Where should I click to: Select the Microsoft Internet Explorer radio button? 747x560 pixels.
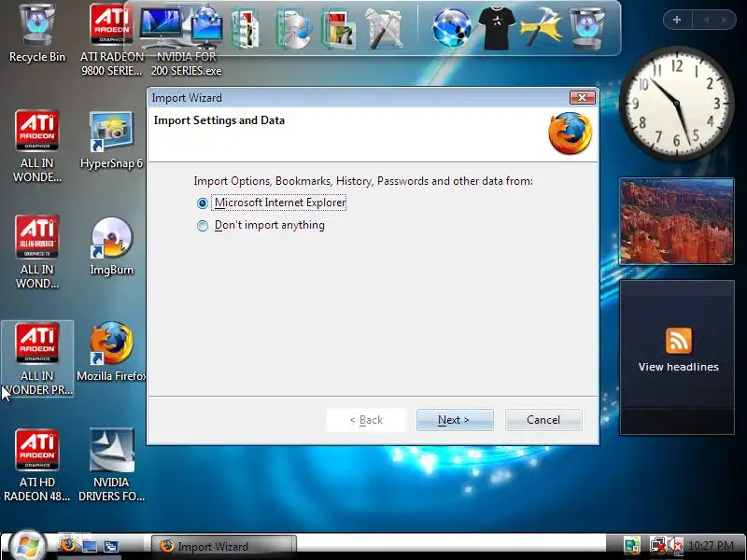pyautogui.click(x=203, y=203)
